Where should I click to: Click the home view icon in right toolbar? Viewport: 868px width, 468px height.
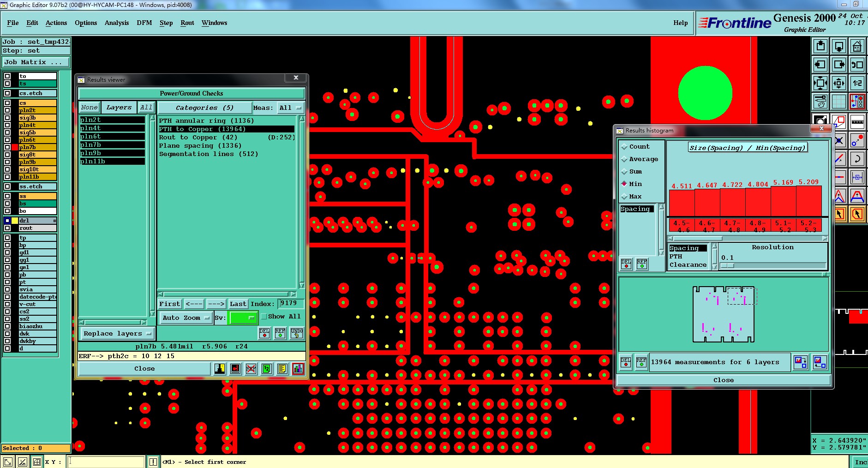[857, 46]
